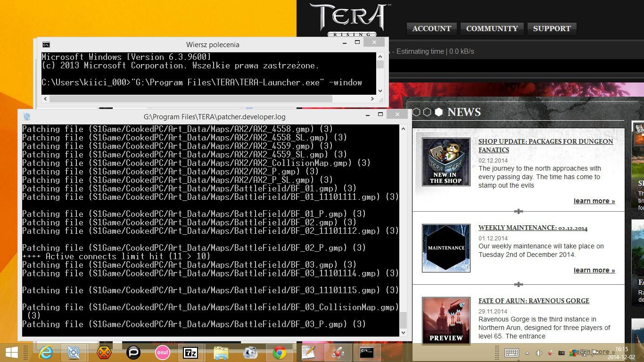The width and height of the screenshot is (644, 362).
Task: Open the Windows Start button
Action: coord(11,352)
